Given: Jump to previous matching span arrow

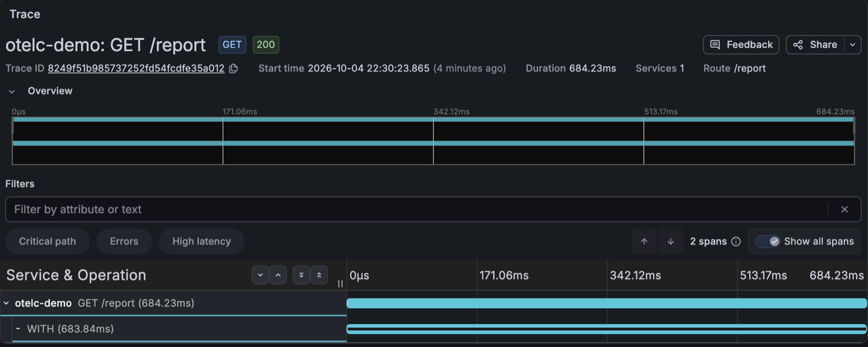Looking at the screenshot, I should click(x=644, y=242).
